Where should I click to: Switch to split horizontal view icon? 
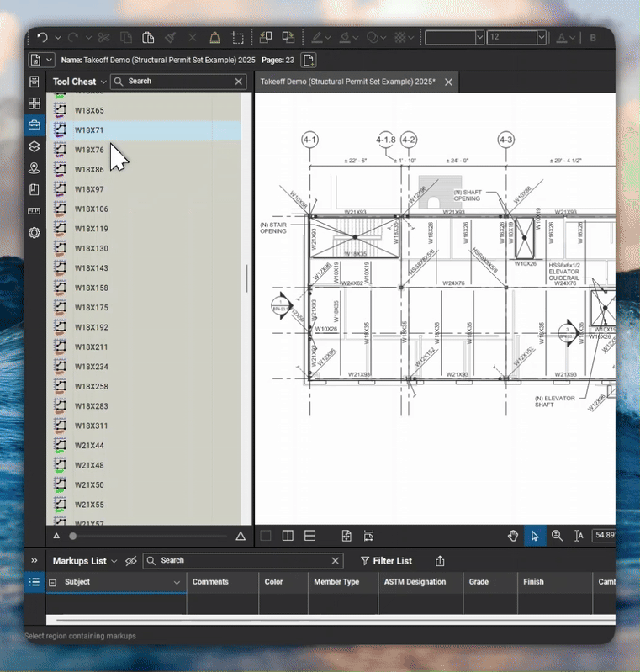coord(310,536)
